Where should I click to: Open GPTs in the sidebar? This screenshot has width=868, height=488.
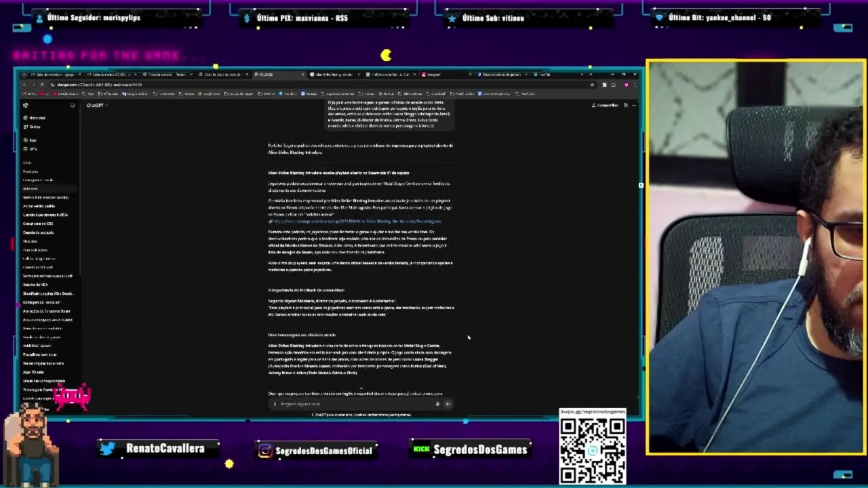[31, 149]
